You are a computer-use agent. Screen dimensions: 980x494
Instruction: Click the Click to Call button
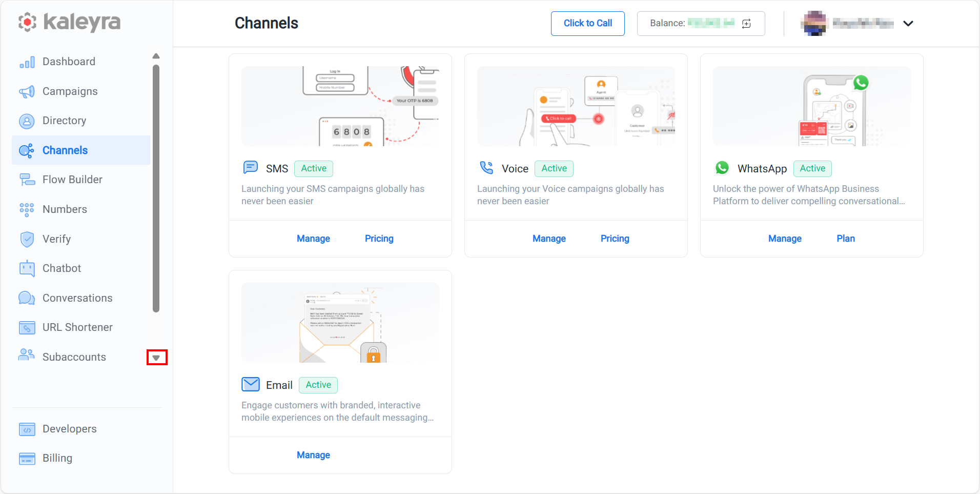pyautogui.click(x=588, y=24)
